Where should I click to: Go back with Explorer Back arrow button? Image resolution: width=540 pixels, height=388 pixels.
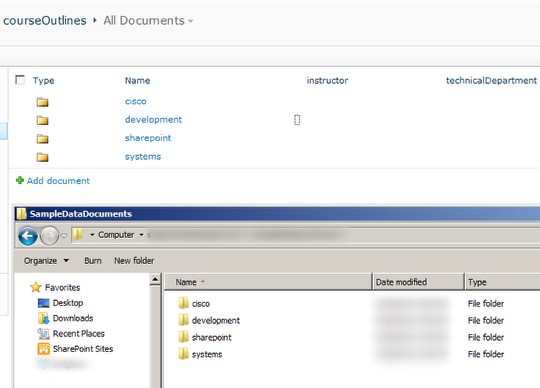coord(28,236)
